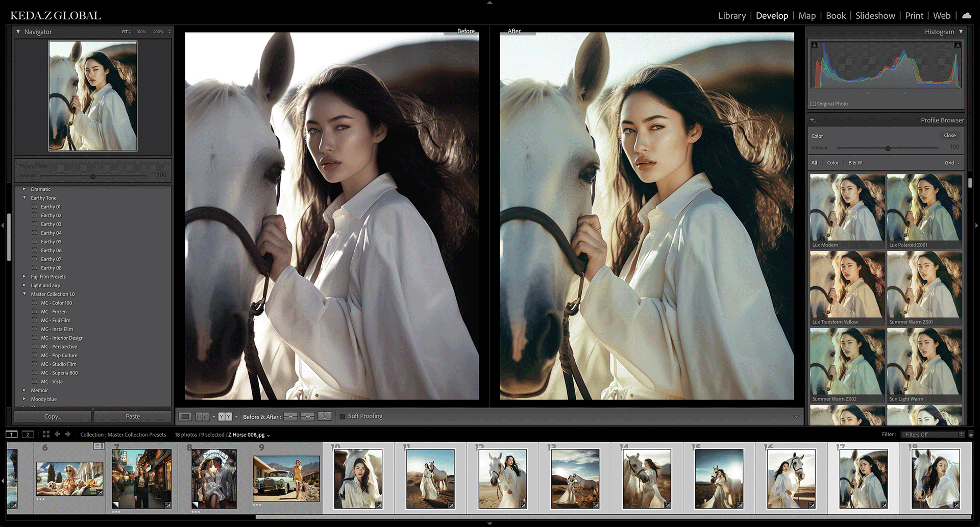Image resolution: width=980 pixels, height=527 pixels.
Task: Click the Copy... settings button
Action: tap(53, 417)
